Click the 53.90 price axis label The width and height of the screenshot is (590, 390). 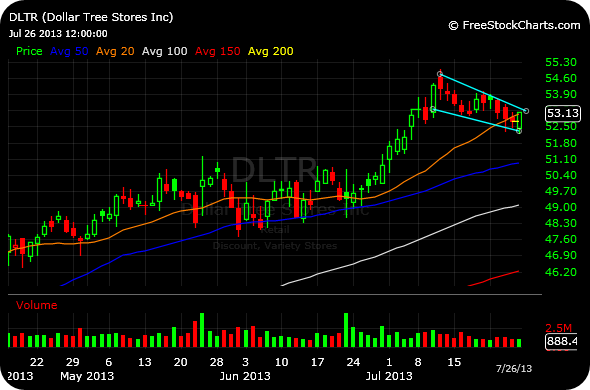(561, 94)
